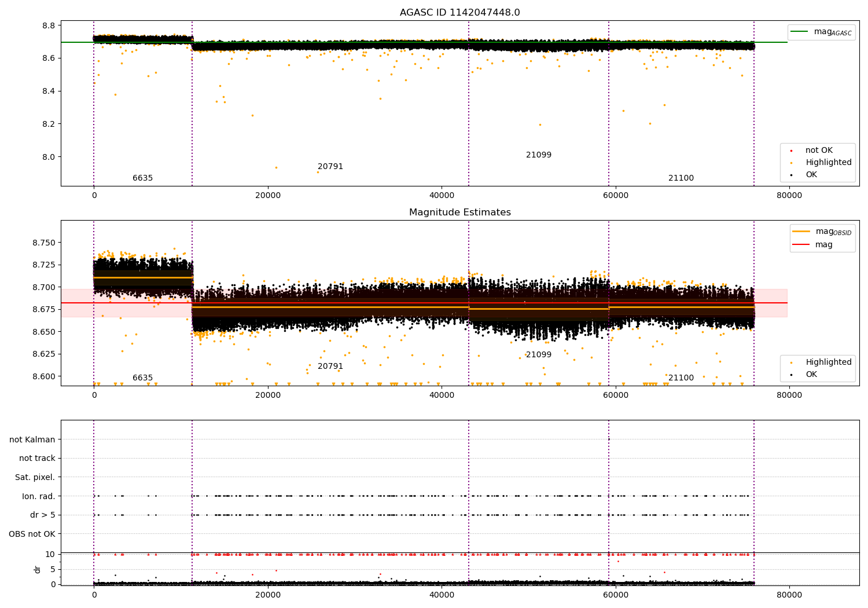Click OBSID label 21099 in Magnitude Estimates plot
The height and width of the screenshot is (608, 868).
coord(539,355)
